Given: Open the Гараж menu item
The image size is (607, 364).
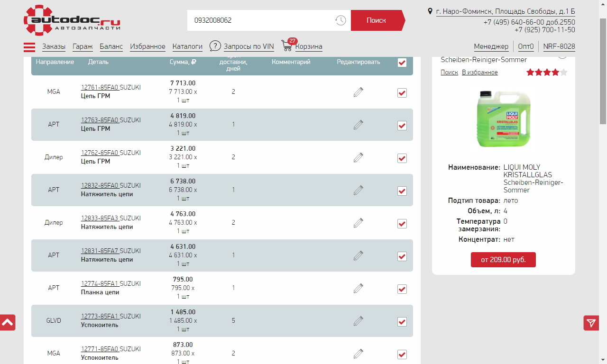Looking at the screenshot, I should tap(83, 46).
